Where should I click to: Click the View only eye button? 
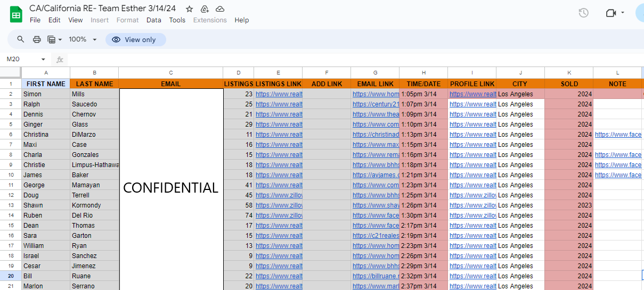[x=135, y=39]
